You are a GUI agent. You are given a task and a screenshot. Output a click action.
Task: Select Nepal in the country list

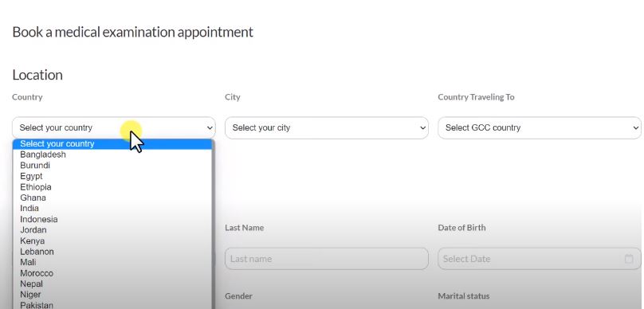pos(112,284)
